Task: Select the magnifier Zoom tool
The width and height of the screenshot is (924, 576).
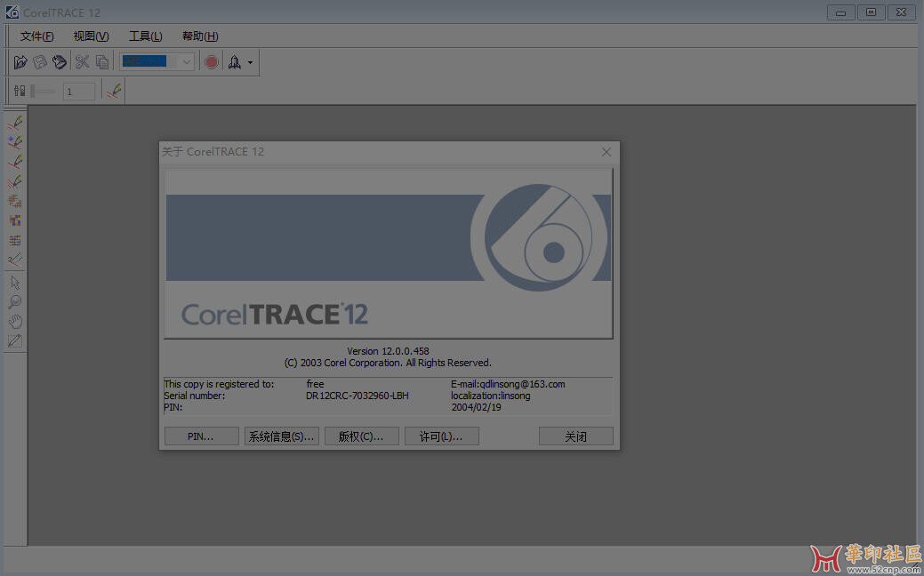Action: [15, 303]
